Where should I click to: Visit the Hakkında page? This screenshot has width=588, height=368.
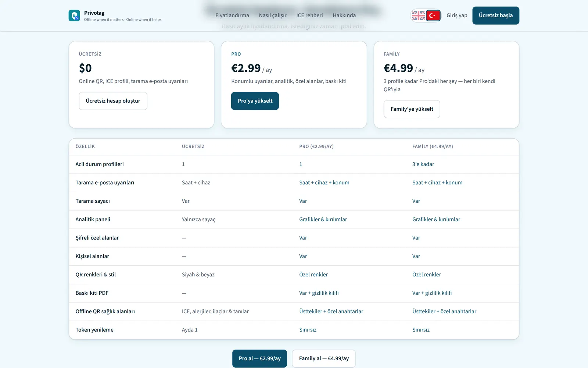point(344,15)
